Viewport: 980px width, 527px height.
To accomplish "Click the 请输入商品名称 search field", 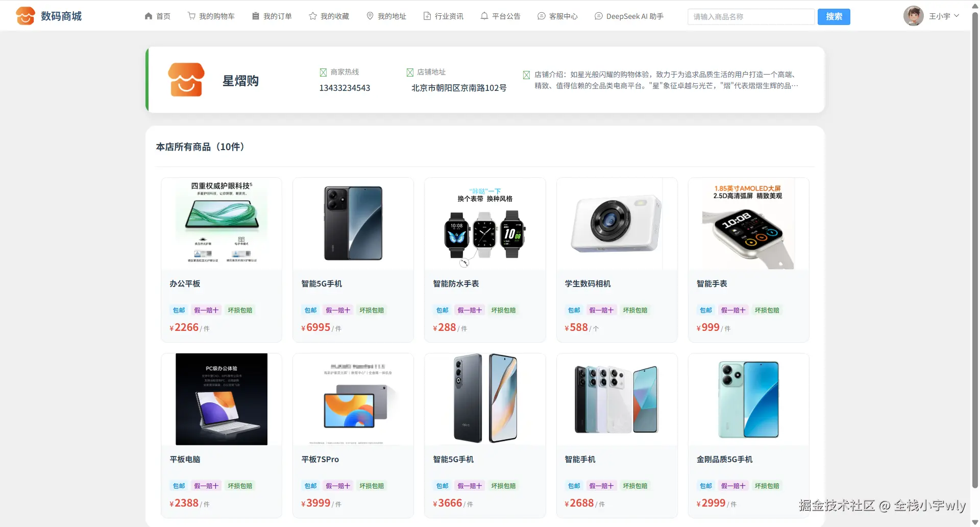I will click(751, 16).
